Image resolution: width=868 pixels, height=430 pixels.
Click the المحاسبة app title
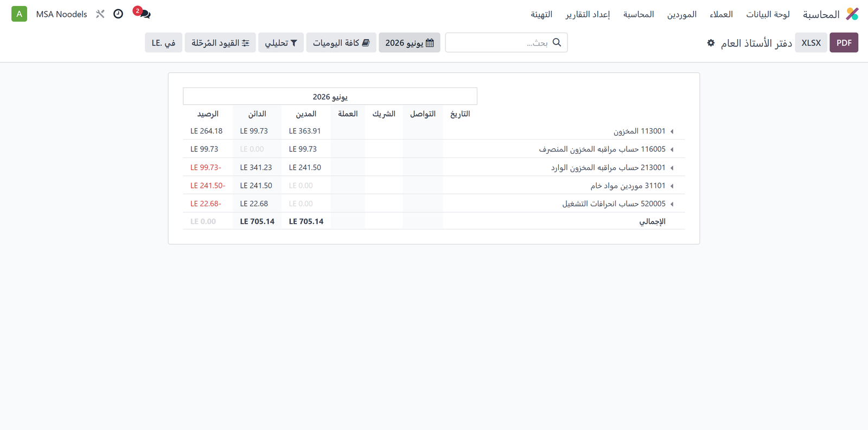pyautogui.click(x=821, y=14)
